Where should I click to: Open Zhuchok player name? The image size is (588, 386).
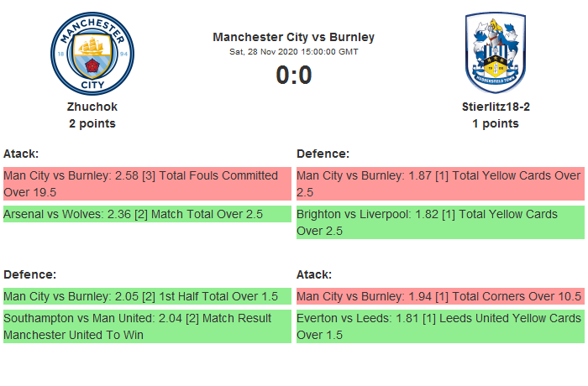[x=92, y=107]
